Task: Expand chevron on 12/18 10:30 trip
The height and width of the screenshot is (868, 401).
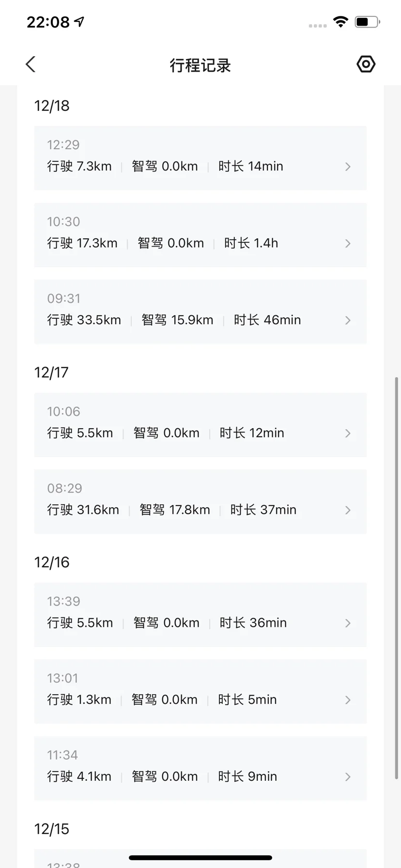Action: [348, 243]
